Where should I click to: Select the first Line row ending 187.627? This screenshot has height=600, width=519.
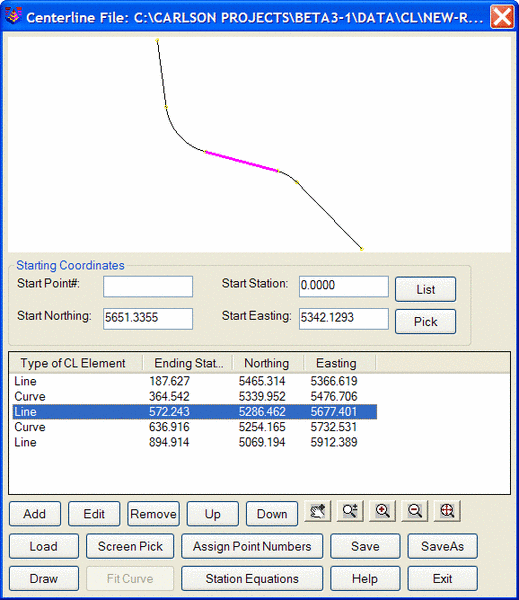point(194,381)
